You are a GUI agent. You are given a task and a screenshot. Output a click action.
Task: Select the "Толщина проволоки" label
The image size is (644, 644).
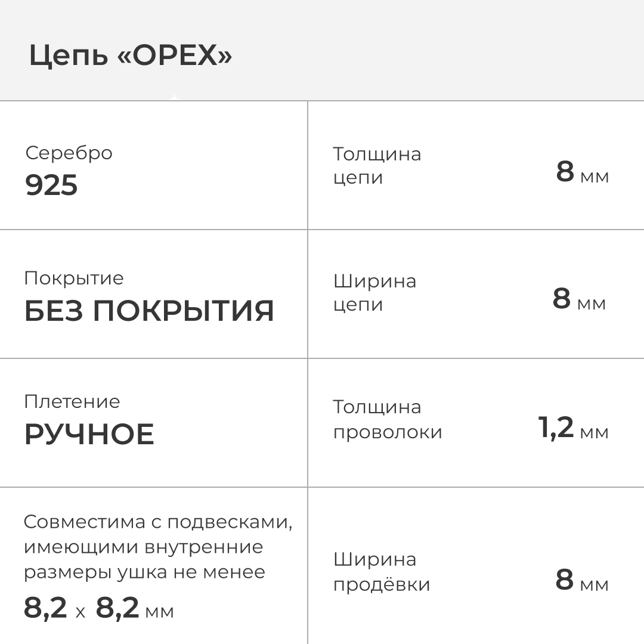pyautogui.click(x=387, y=419)
